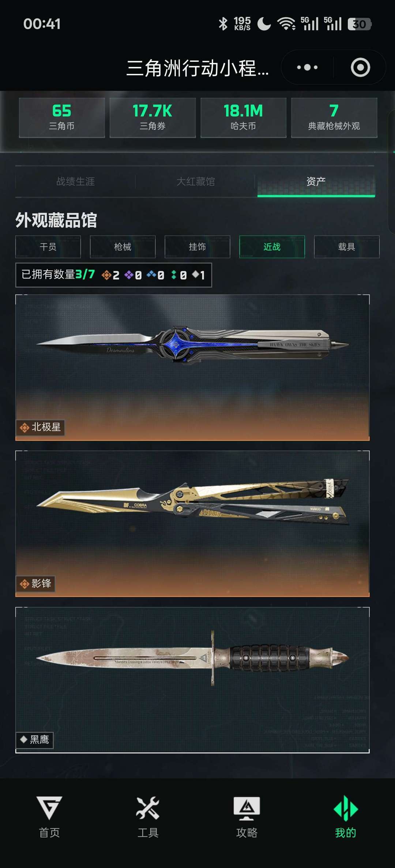Tap the orange rarity count icon

point(106,275)
